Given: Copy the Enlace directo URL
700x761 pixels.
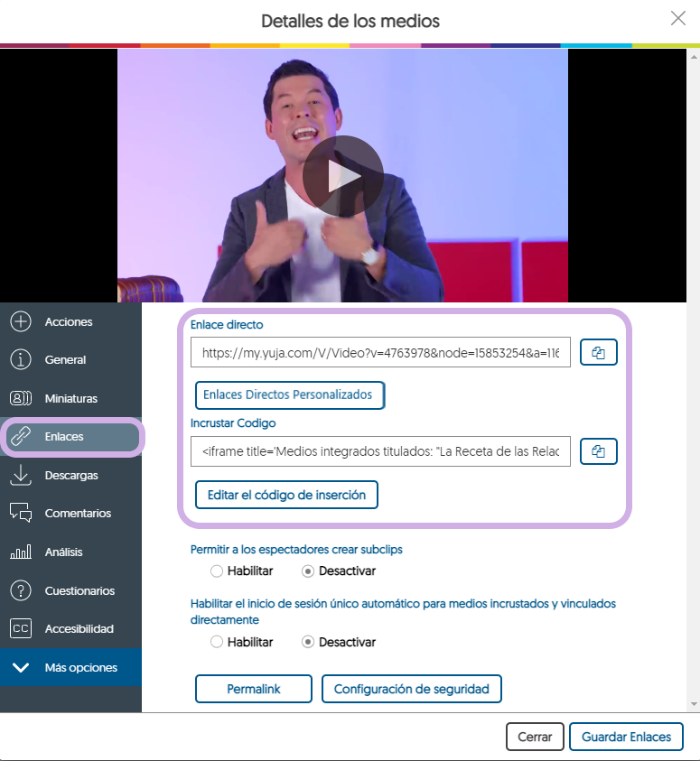Looking at the screenshot, I should (599, 352).
